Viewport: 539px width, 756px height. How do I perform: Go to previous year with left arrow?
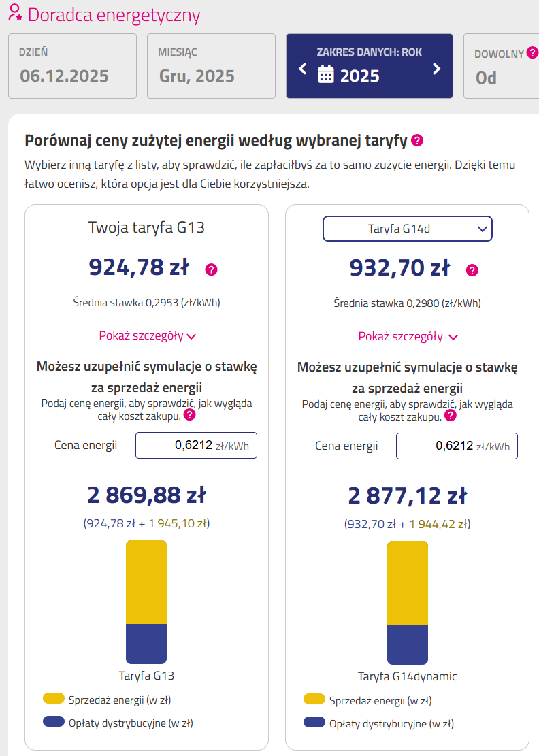click(303, 69)
